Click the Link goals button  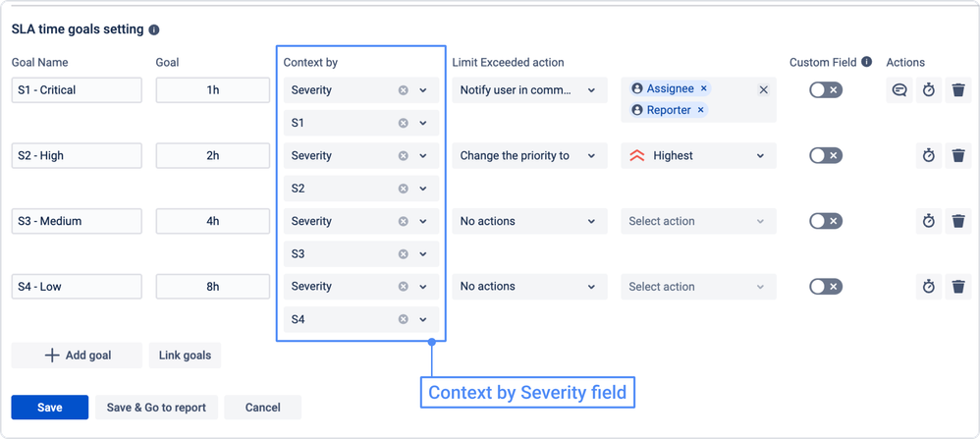coord(185,356)
